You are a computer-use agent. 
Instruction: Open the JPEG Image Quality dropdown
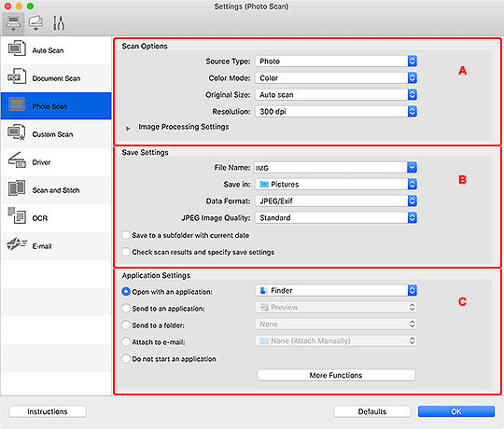click(336, 217)
